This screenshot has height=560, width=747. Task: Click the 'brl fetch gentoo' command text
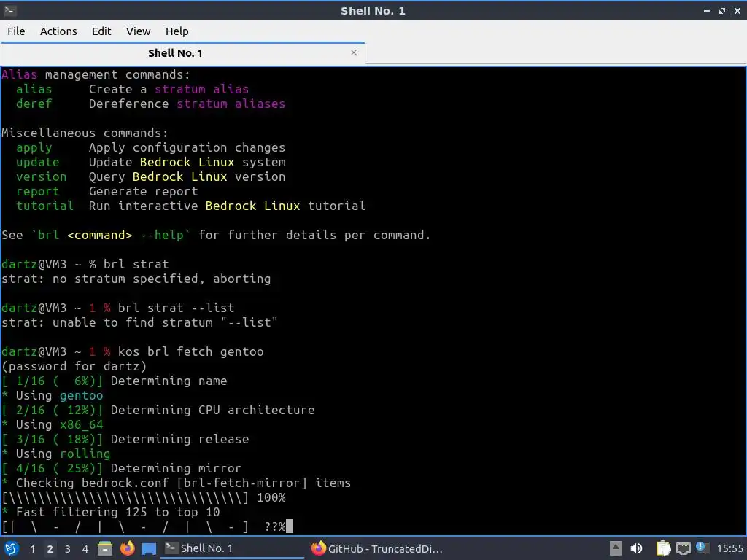pyautogui.click(x=205, y=352)
